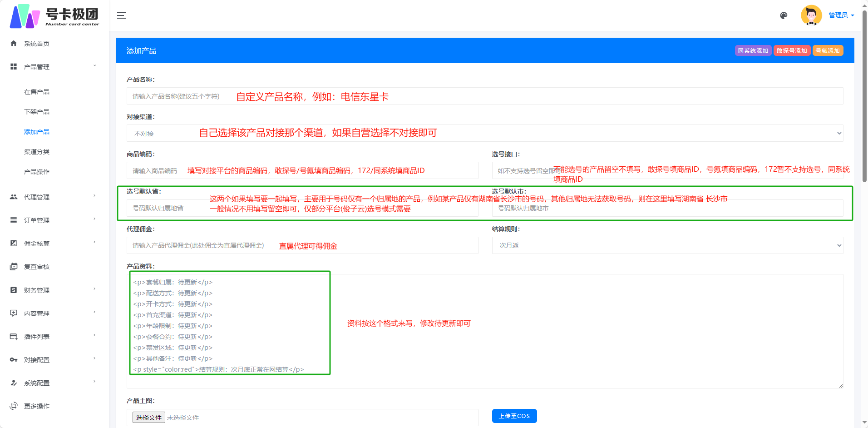
Task: Click the hamburger menu collapse icon
Action: (121, 15)
